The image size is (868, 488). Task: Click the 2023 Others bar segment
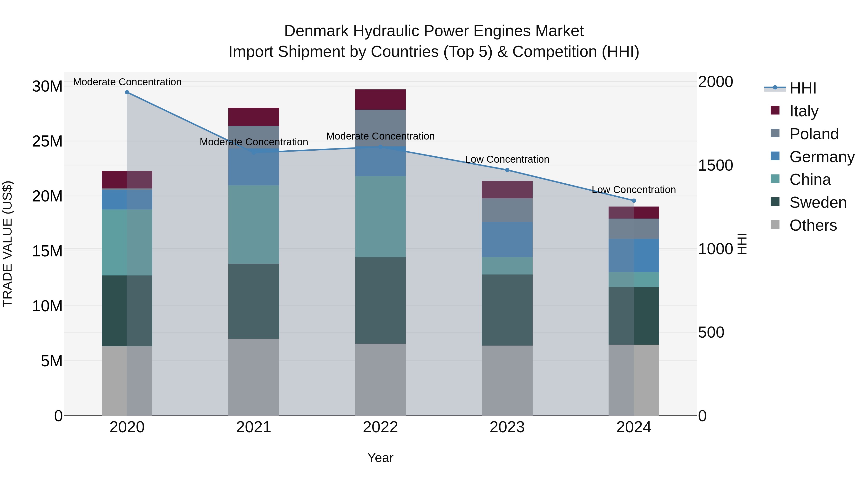[507, 381]
